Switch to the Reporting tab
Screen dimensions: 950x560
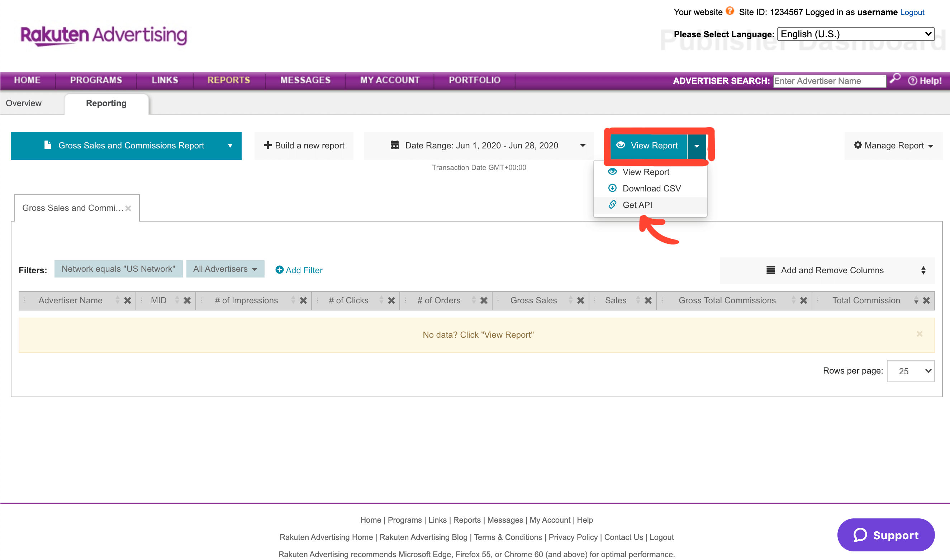click(106, 103)
